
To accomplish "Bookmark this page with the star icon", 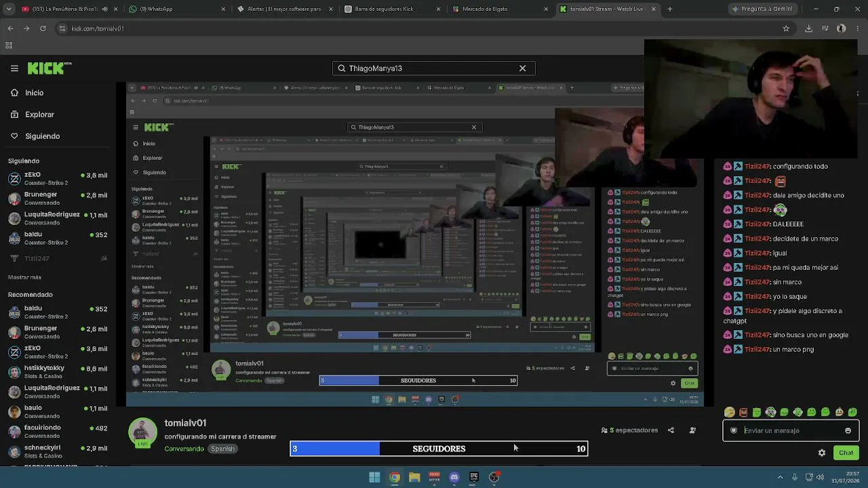I will pos(786,28).
